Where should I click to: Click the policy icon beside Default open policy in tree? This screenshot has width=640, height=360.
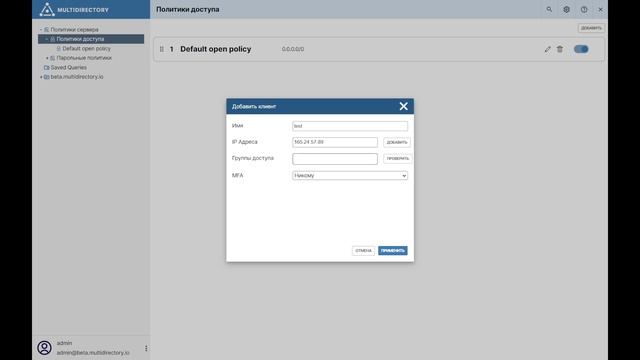(x=58, y=49)
